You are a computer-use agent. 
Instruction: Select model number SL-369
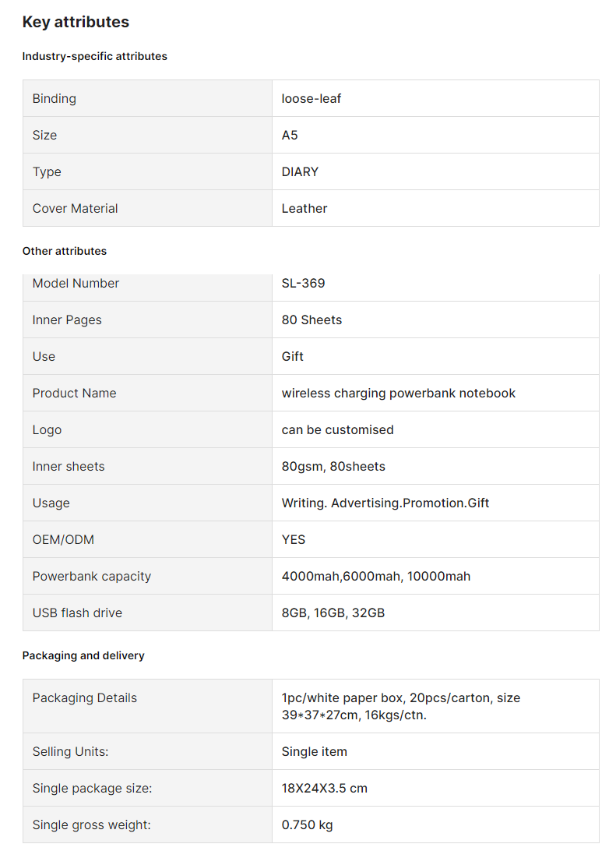[304, 284]
